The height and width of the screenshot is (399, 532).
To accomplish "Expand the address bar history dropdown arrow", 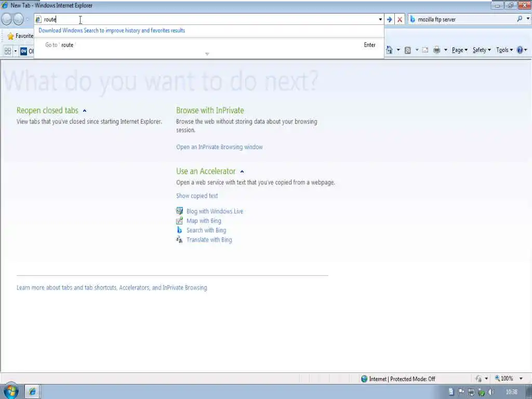I will click(380, 20).
